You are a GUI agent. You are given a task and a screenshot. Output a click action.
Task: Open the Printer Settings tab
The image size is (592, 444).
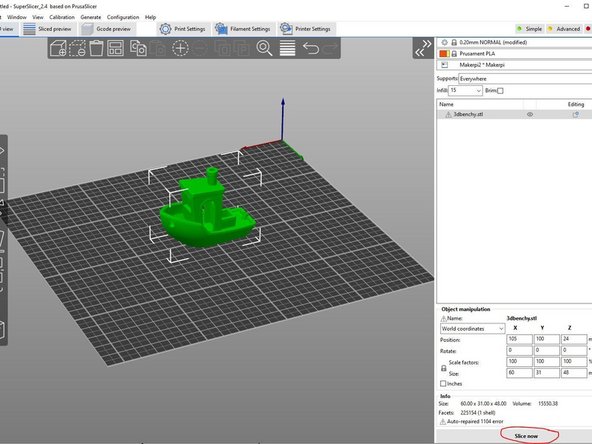[x=306, y=29]
